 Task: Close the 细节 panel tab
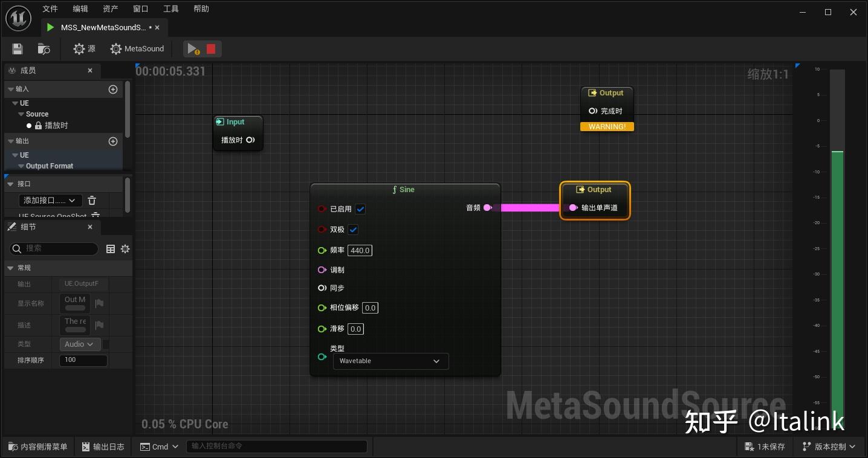point(90,227)
